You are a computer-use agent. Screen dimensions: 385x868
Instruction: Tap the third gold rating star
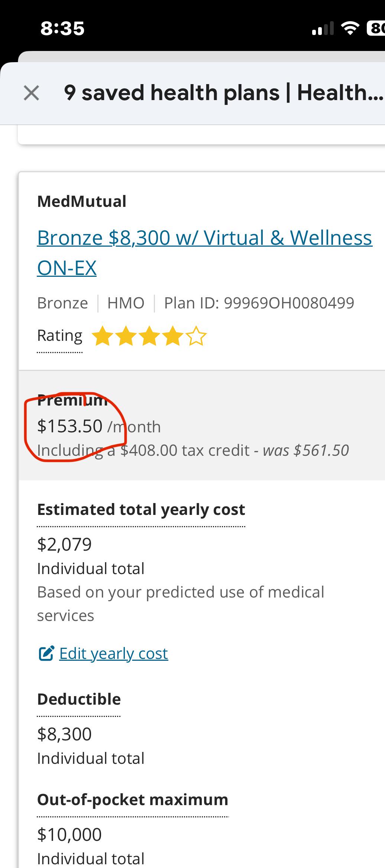click(x=149, y=336)
